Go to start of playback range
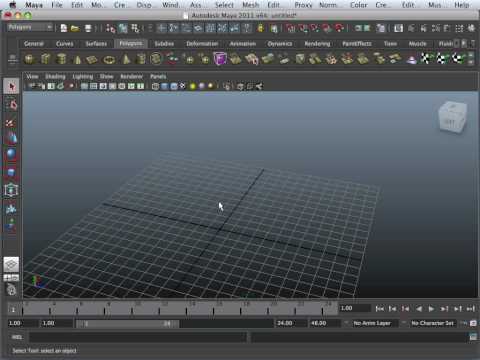The width and height of the screenshot is (480, 360). tap(380, 309)
